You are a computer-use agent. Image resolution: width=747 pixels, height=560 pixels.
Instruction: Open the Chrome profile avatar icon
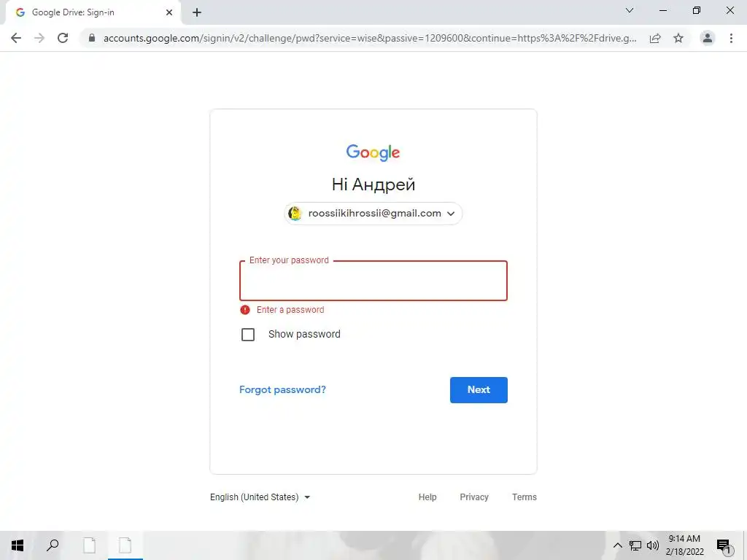708,38
